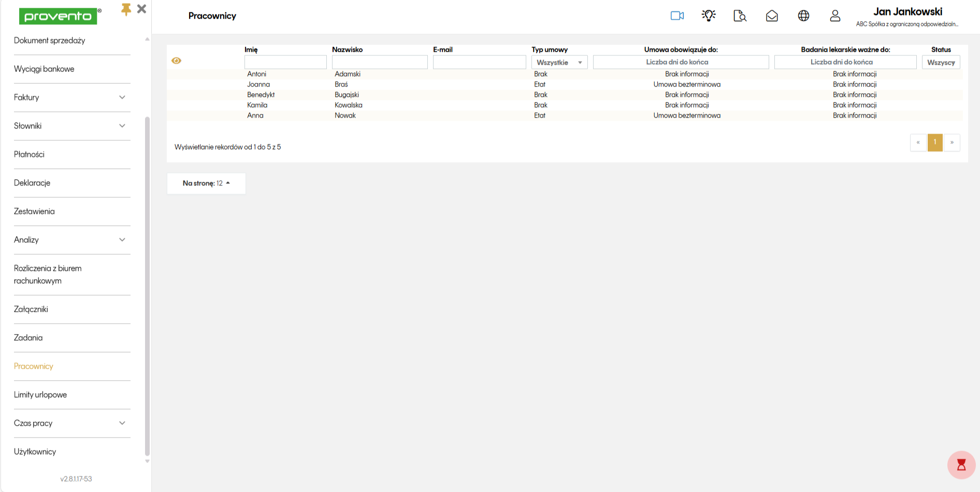Click the next page arrow button
Viewport: 980px width, 492px height.
click(952, 142)
